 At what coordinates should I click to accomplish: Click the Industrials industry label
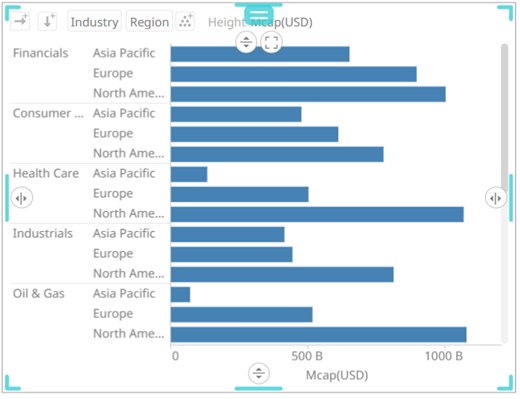pos(43,233)
